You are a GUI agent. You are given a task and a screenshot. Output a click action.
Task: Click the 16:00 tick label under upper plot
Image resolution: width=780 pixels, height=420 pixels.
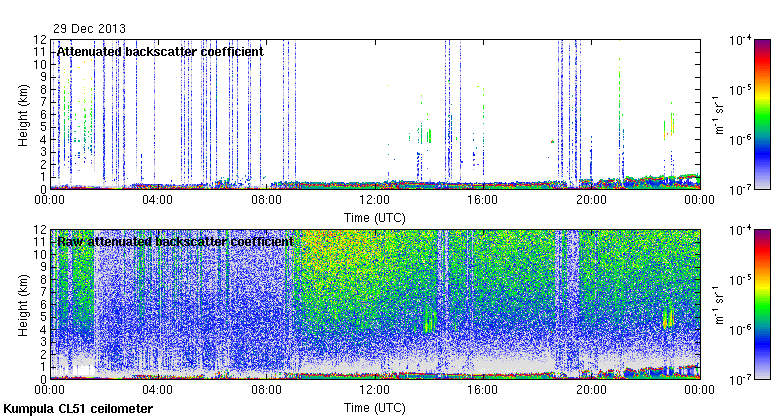(x=483, y=200)
